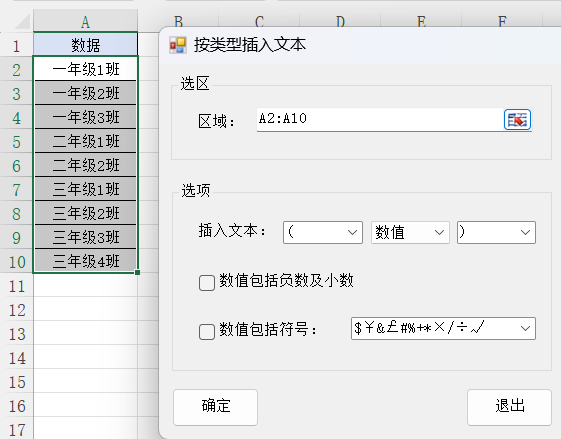This screenshot has height=439, width=561.
Task: Click the dialog title icon for 按类型插入文本
Action: 178,45
